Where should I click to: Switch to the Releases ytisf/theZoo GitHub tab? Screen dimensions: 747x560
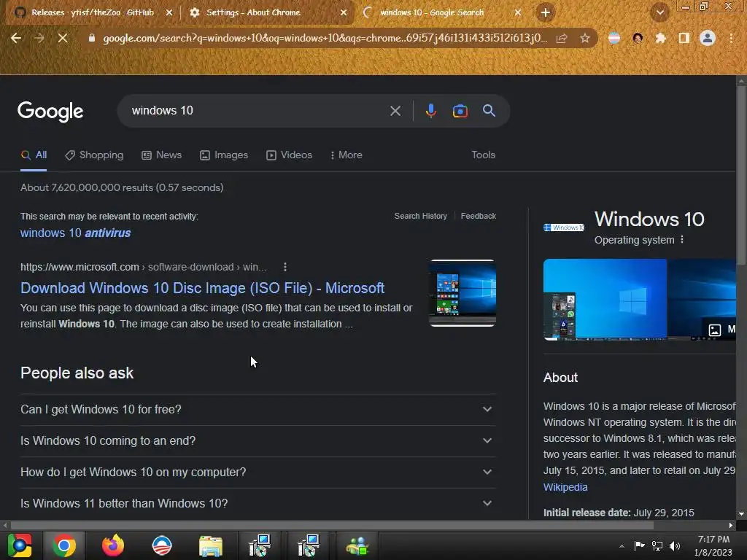click(x=93, y=12)
